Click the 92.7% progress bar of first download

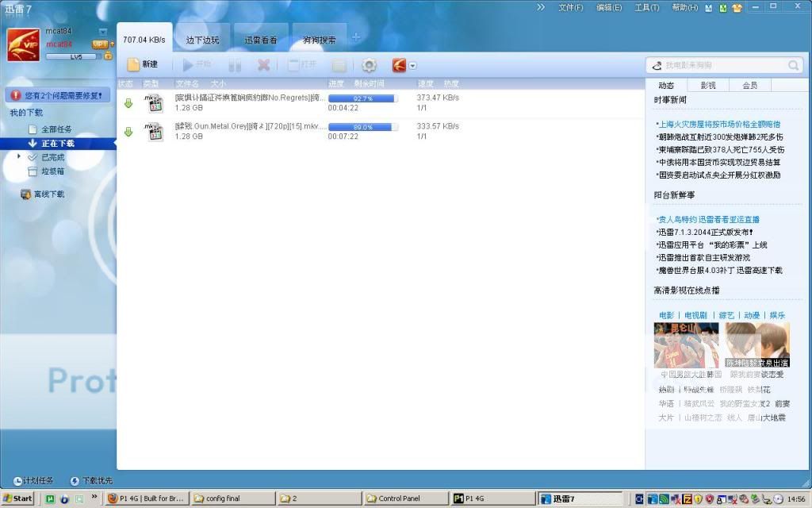pyautogui.click(x=362, y=98)
